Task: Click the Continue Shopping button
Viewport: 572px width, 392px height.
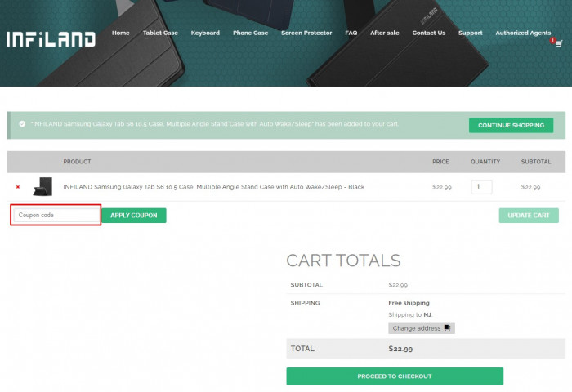Action: point(511,125)
